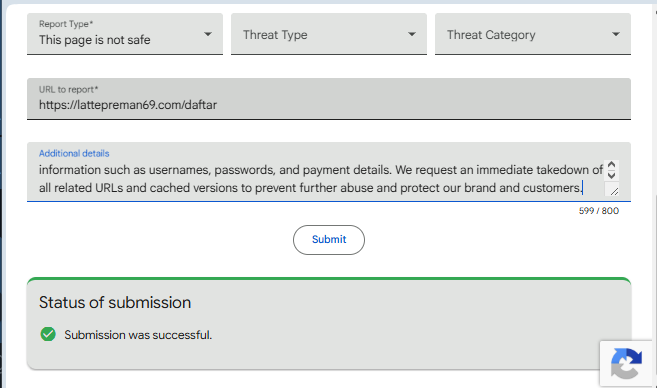Screen dimensions: 657x388
Task: Focus the URL to report input field
Action: point(329,99)
